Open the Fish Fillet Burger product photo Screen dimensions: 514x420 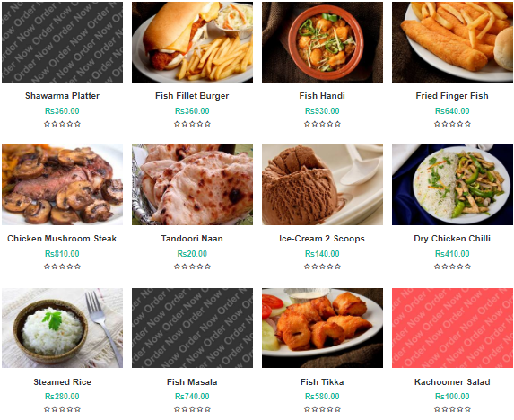192,42
